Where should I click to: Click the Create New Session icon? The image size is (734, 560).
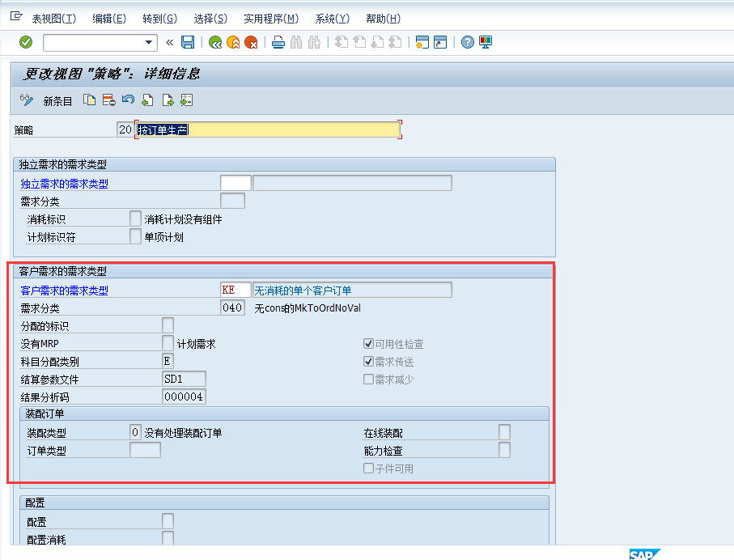point(421,43)
